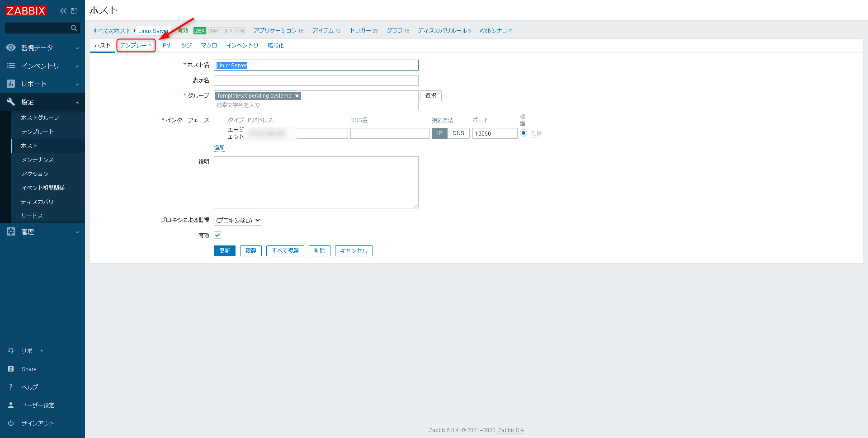This screenshot has width=868, height=438.
Task: Click the 選択 button for groups
Action: click(431, 96)
